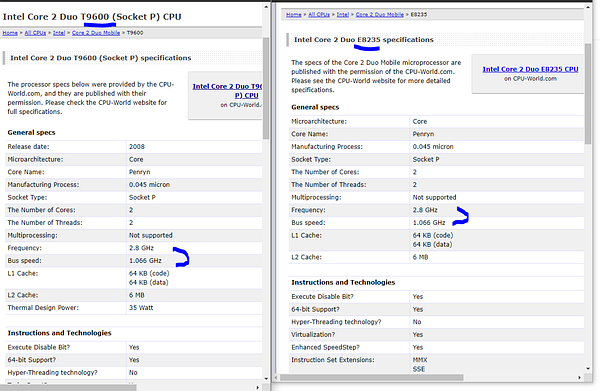Screen dimensions: 600x391
Task: Open Intel breadcrumb in E8235 window
Action: pyautogui.click(x=343, y=15)
